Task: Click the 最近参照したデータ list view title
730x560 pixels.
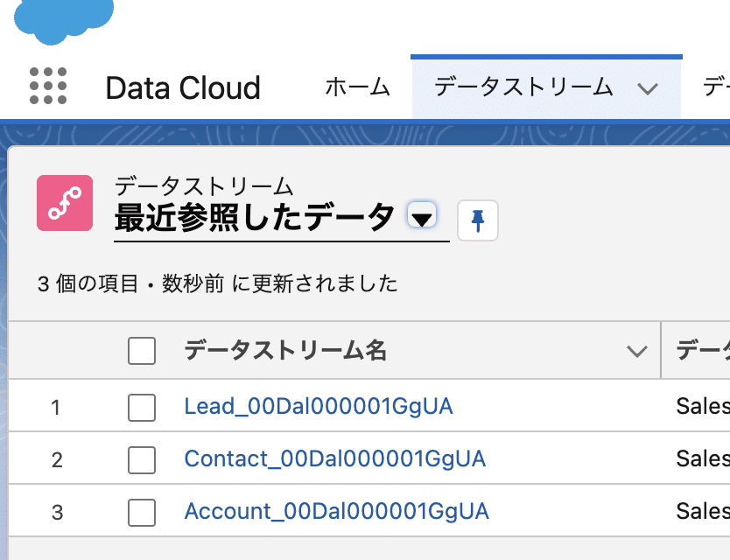Action: point(255,217)
